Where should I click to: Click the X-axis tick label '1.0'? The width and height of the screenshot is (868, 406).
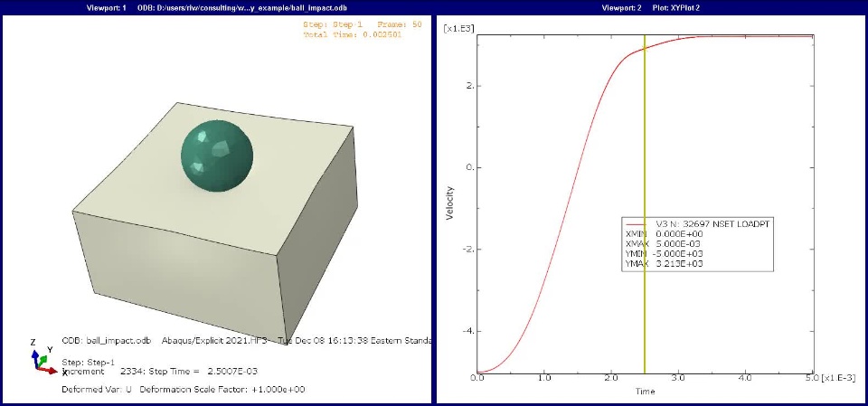tap(544, 378)
